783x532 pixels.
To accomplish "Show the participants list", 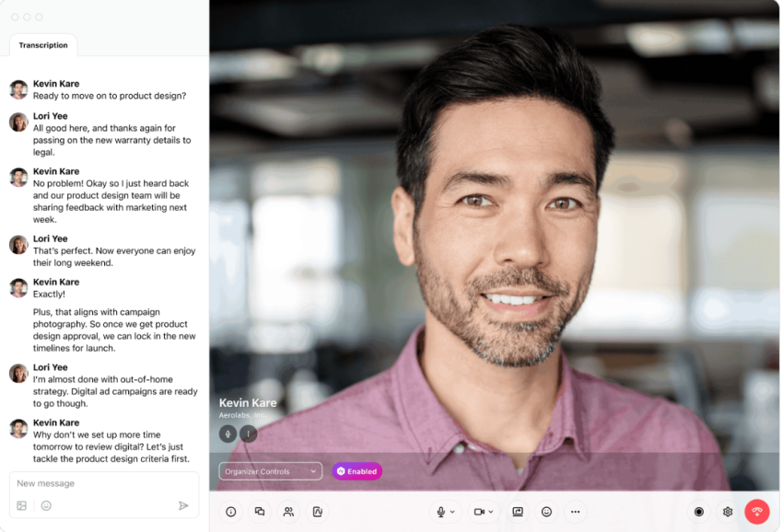I will point(288,512).
